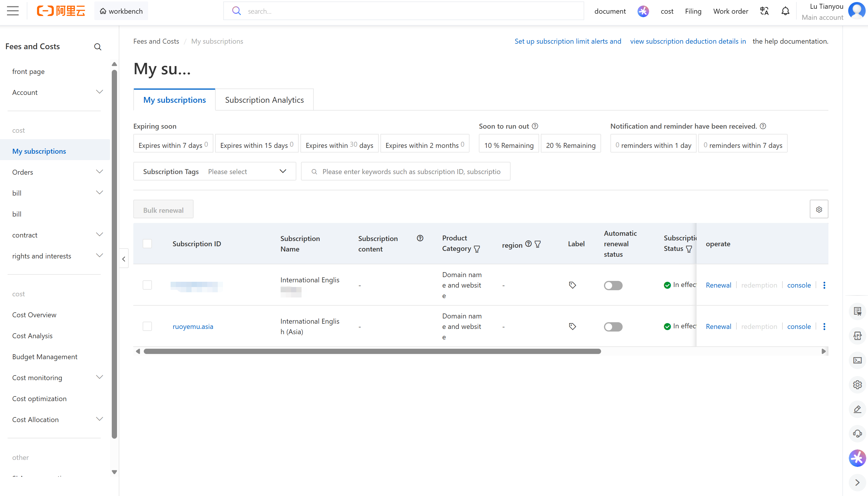Edit label tag for ruoyemu.asia row

(572, 326)
